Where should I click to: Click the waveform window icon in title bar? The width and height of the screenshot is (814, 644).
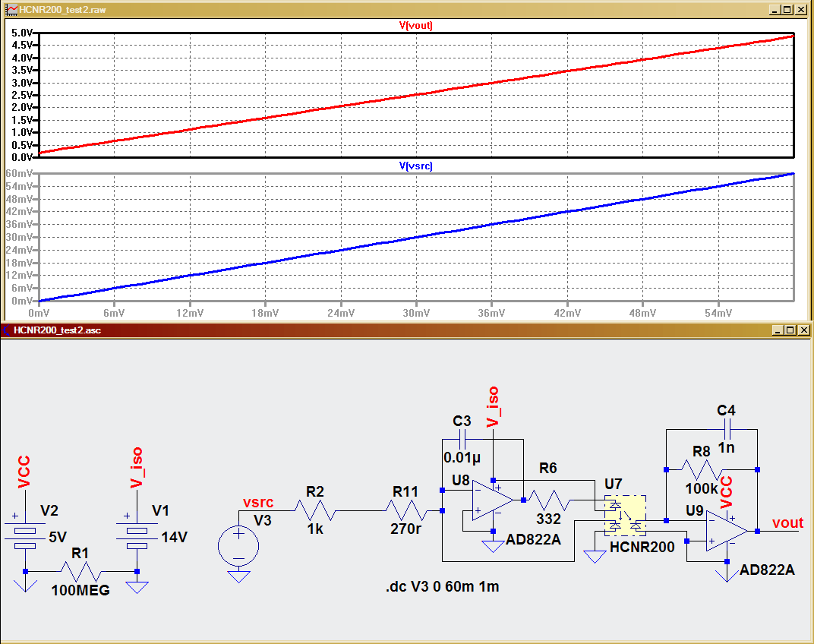click(11, 10)
